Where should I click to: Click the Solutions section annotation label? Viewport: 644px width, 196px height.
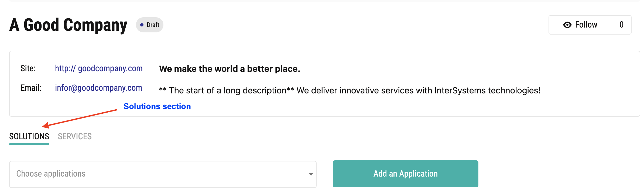(x=157, y=106)
